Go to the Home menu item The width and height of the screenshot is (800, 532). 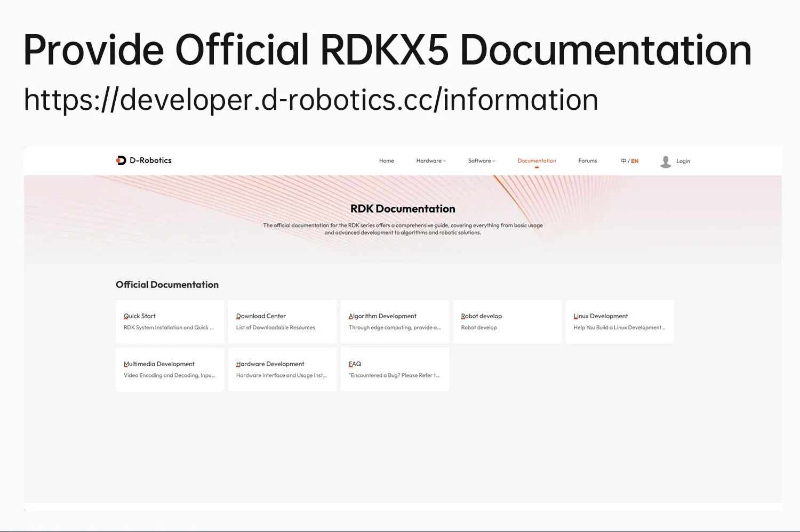point(387,161)
